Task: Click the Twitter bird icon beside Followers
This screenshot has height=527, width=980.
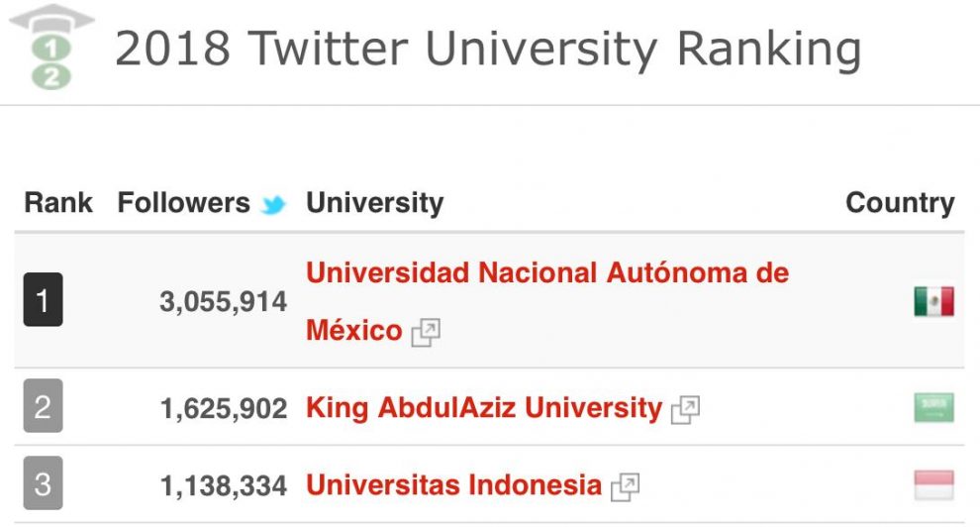Action: coord(273,204)
